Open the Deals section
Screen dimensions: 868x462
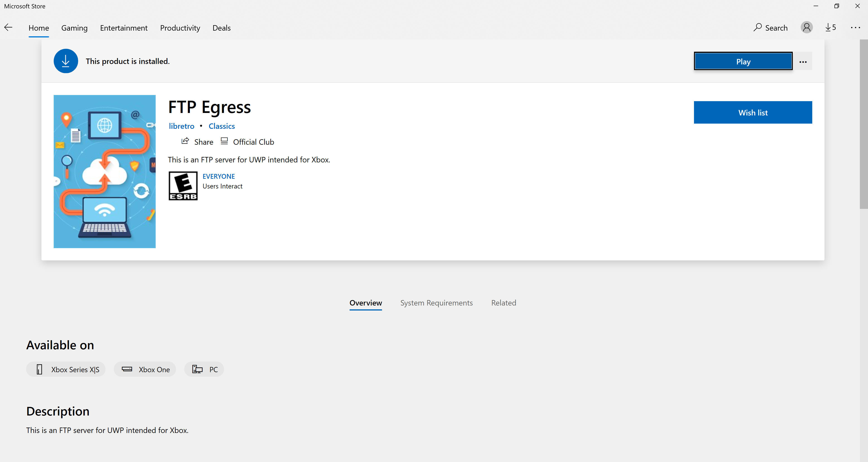click(221, 28)
